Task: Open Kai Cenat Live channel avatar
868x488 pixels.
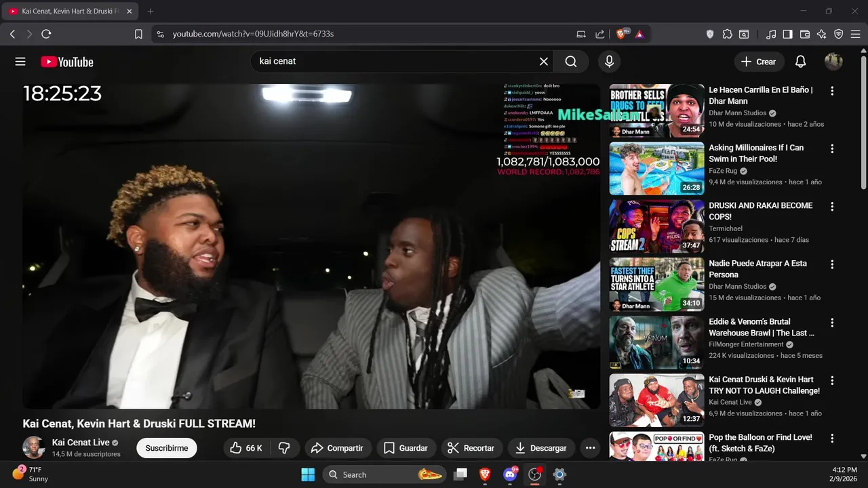Action: coord(34,447)
